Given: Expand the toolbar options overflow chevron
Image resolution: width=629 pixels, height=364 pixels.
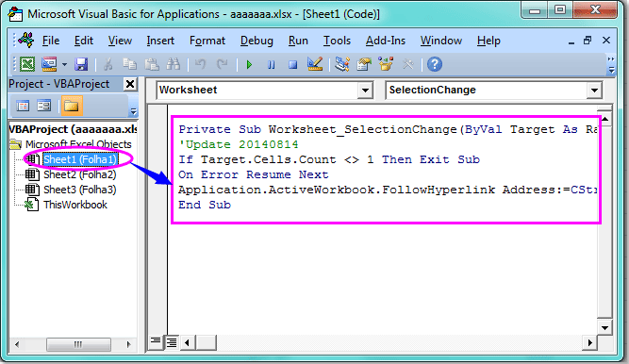Looking at the screenshot, I should pyautogui.click(x=611, y=65).
